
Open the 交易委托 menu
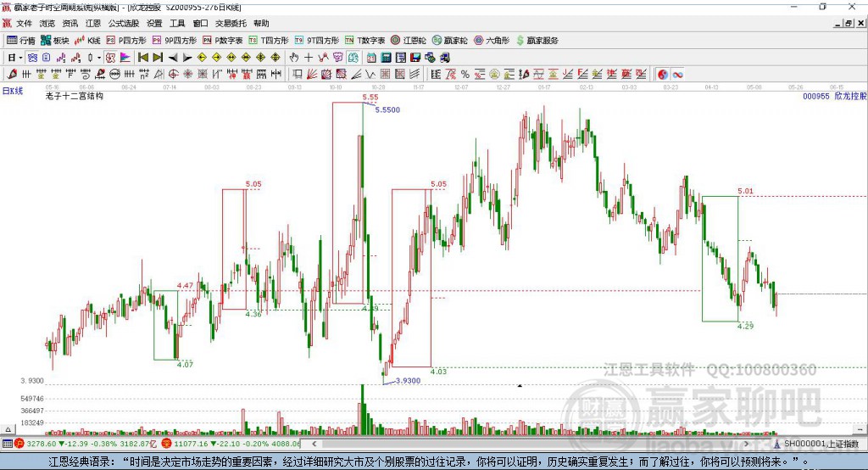(231, 23)
